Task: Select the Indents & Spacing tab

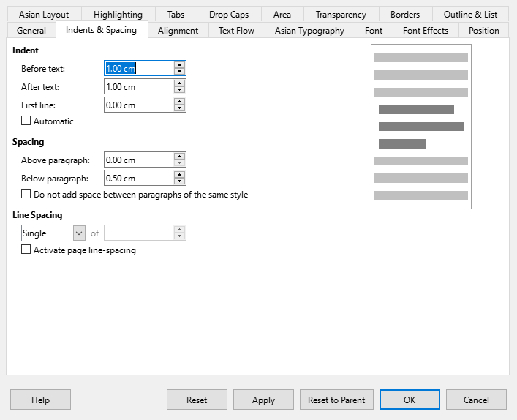Action: coord(101,30)
